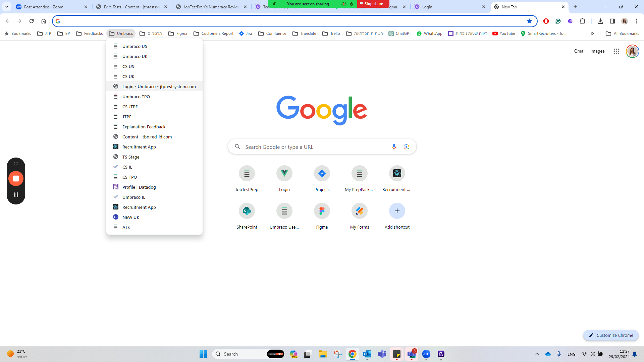Select the ATS bookmark entry
644x362 pixels.
click(154, 227)
